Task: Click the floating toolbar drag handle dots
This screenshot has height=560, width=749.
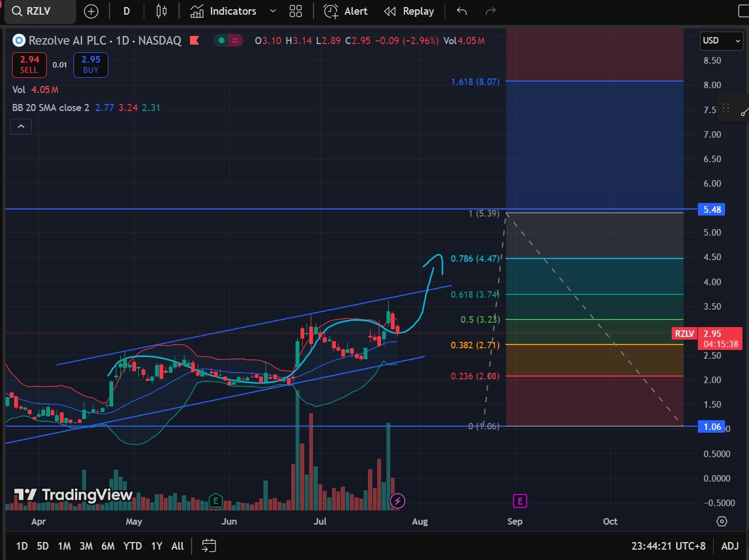Action: [x=726, y=108]
